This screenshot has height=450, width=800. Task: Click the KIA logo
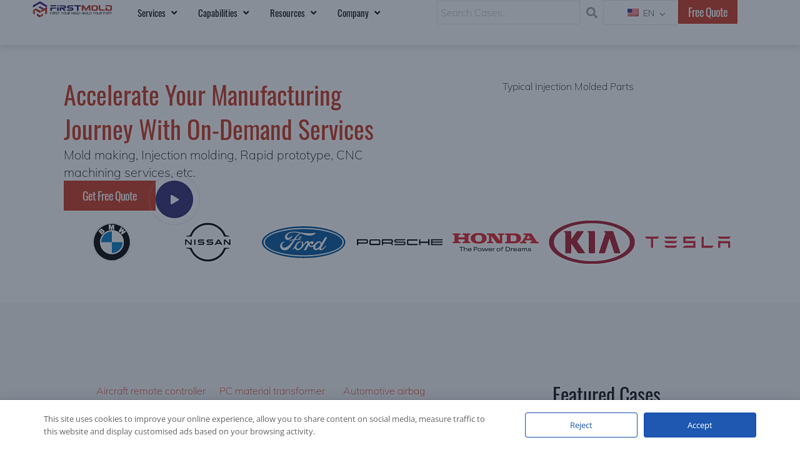(x=592, y=242)
